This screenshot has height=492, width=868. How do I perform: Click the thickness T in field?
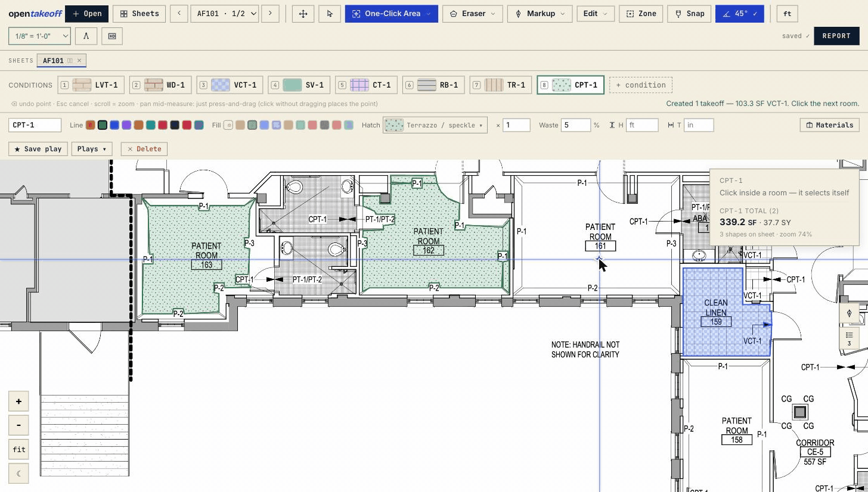point(699,125)
